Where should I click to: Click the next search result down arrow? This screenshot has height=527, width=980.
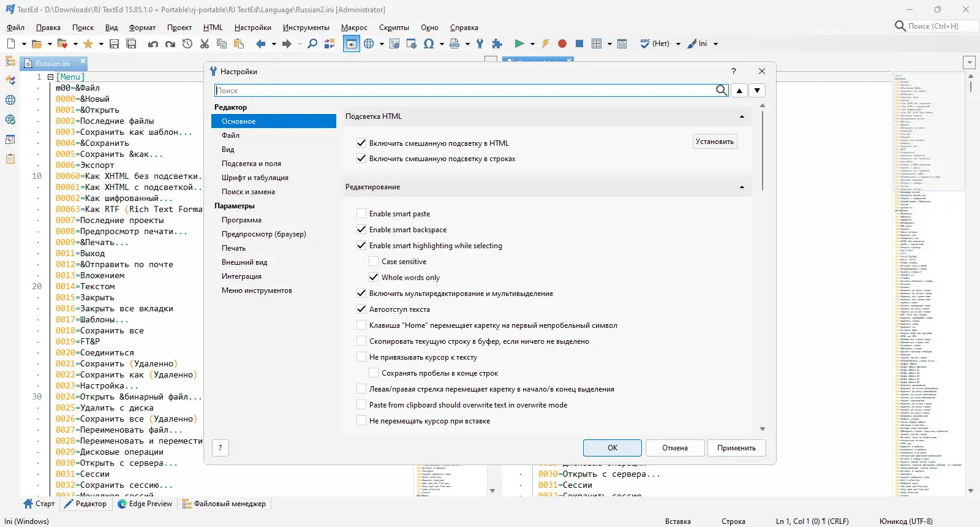coord(758,91)
